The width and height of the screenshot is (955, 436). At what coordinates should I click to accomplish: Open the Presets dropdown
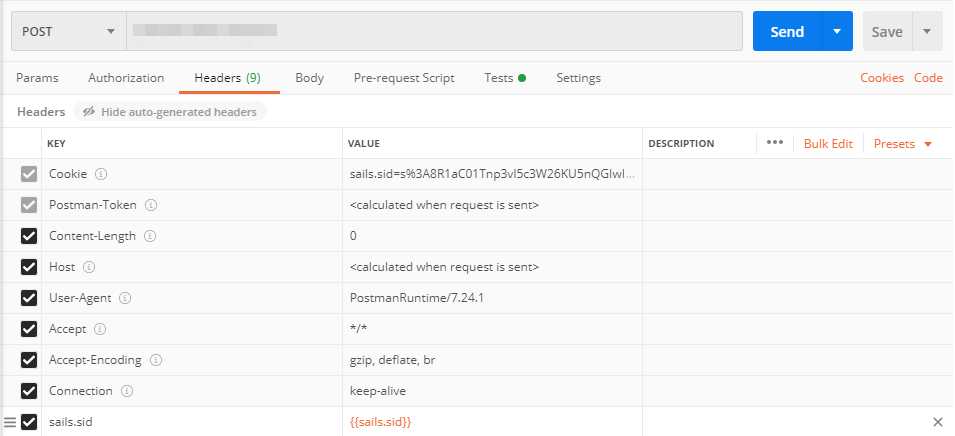click(903, 143)
